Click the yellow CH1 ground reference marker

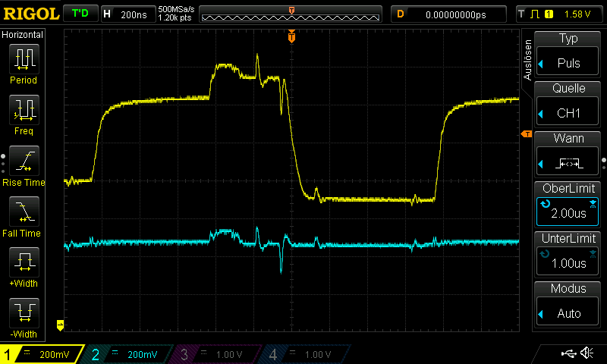click(60, 325)
